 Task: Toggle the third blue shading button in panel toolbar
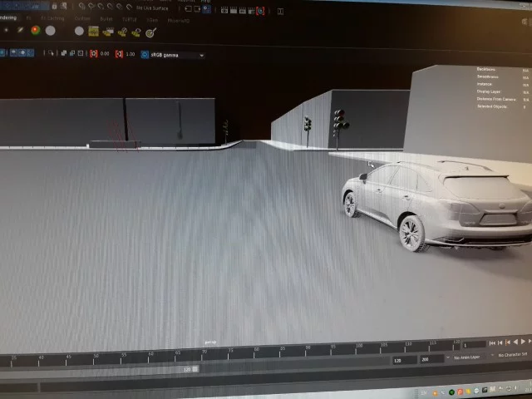[30, 52]
